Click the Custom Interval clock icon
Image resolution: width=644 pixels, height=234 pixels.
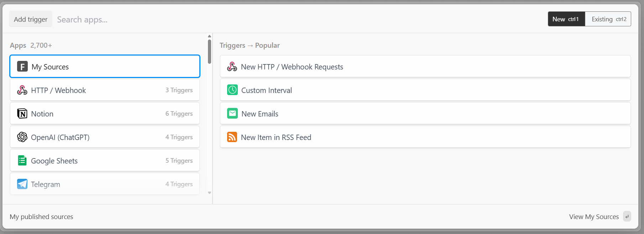(x=232, y=90)
